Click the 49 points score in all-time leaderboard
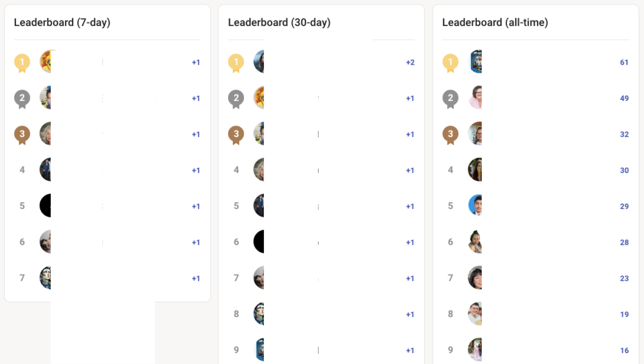Image resolution: width=644 pixels, height=364 pixels. [624, 98]
